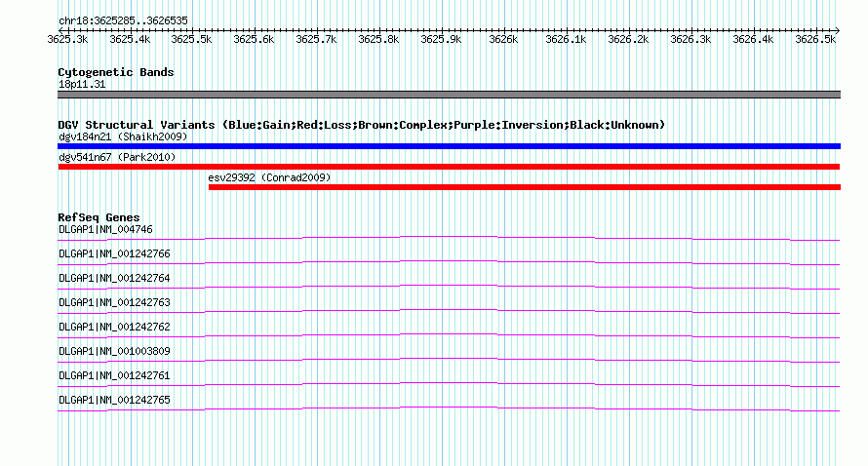Click the 3626.4k ruler tick label
The height and width of the screenshot is (466, 868).
[753, 39]
